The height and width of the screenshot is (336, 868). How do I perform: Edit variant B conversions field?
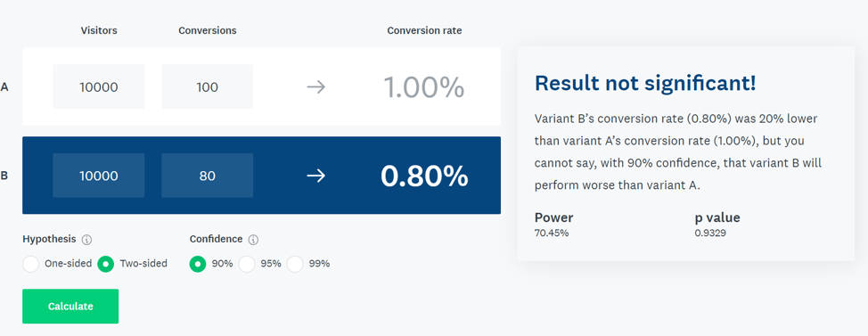point(208,176)
